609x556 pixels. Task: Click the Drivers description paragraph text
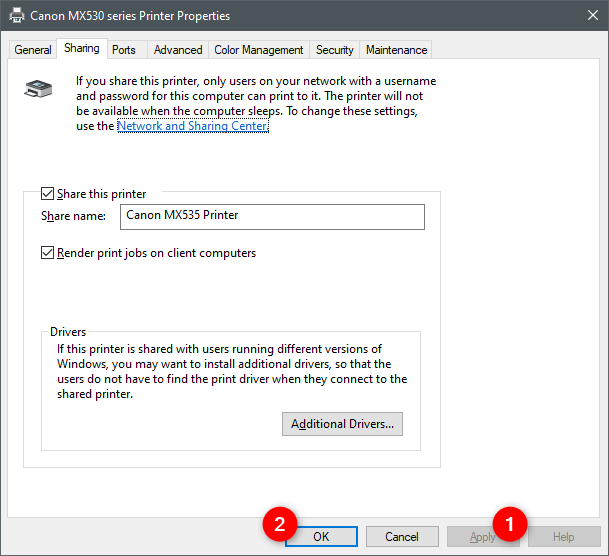click(x=232, y=371)
